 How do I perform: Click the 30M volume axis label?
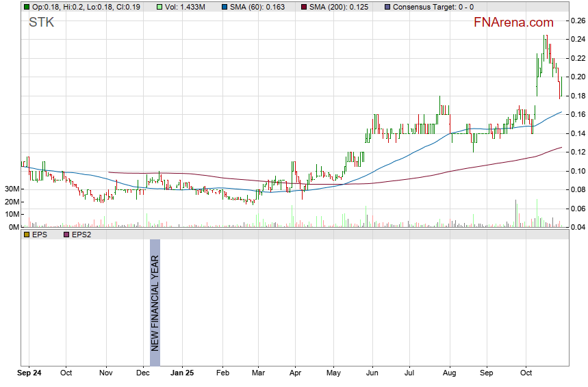pyautogui.click(x=11, y=189)
